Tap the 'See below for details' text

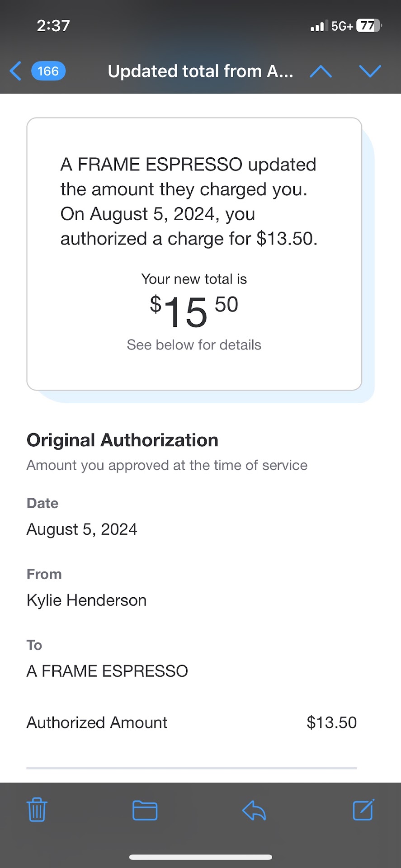click(194, 345)
